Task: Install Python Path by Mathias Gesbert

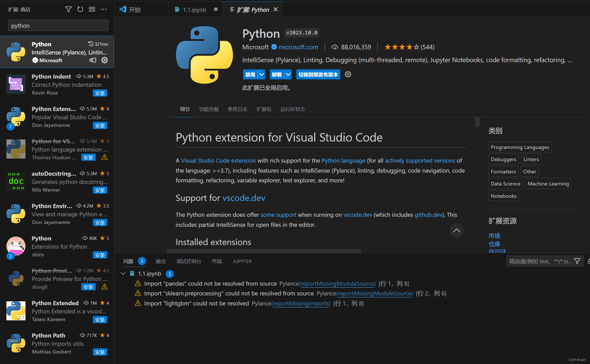Action: [100, 352]
